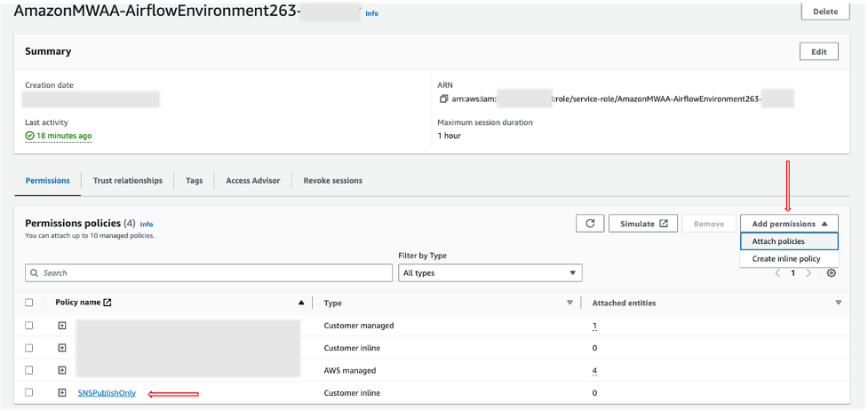Open the SNSPublishOnly policy link
The height and width of the screenshot is (410, 868).
pos(107,393)
